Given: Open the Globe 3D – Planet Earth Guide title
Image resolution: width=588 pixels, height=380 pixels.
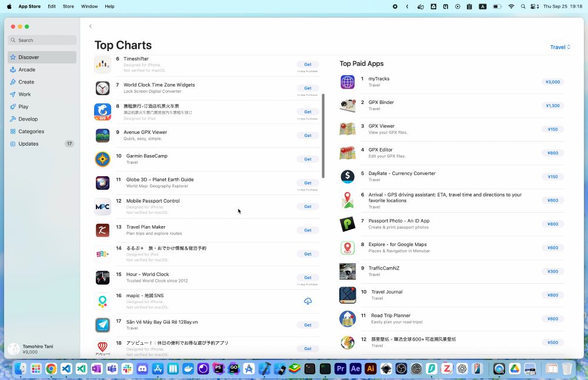Looking at the screenshot, I should pos(160,180).
